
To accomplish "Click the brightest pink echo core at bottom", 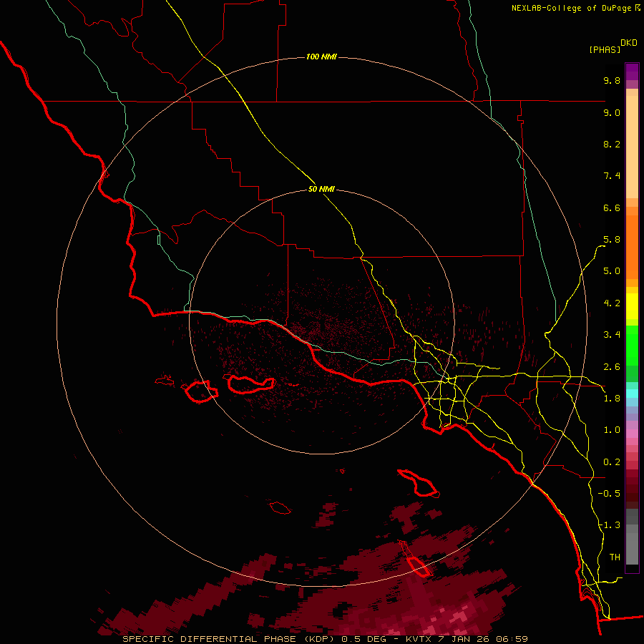I will (x=460, y=616).
